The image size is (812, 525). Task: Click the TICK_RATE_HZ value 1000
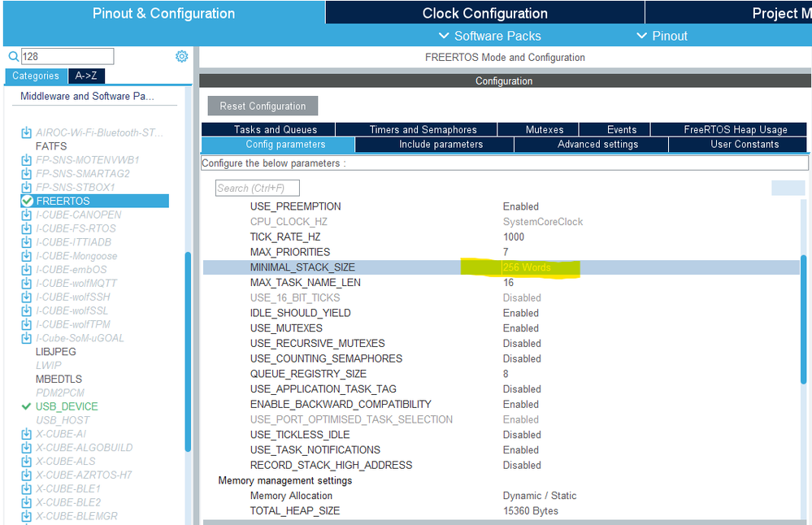514,237
